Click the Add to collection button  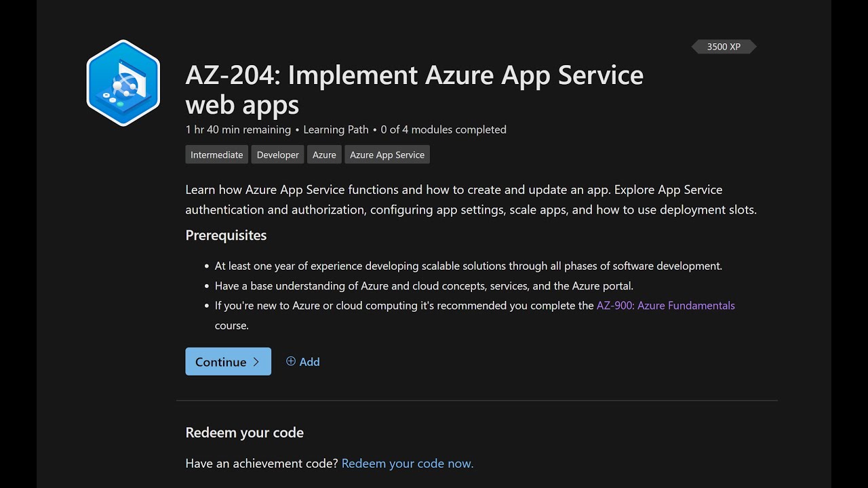click(302, 361)
